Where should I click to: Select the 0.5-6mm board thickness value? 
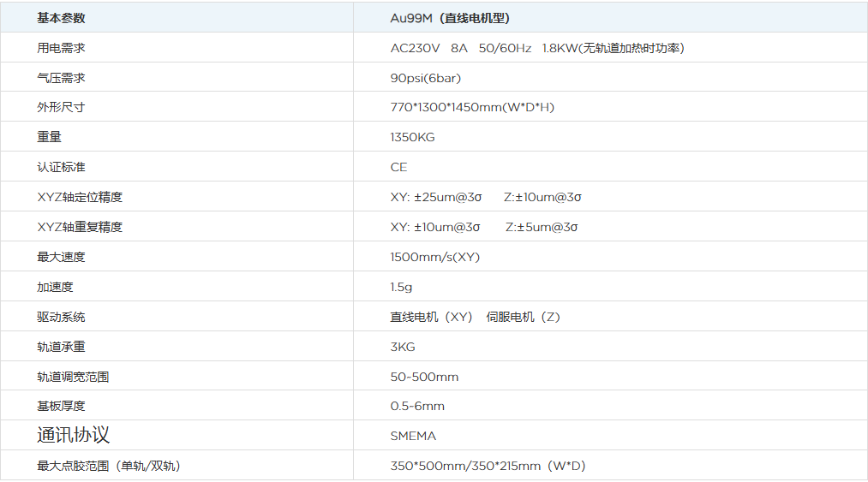coord(417,406)
